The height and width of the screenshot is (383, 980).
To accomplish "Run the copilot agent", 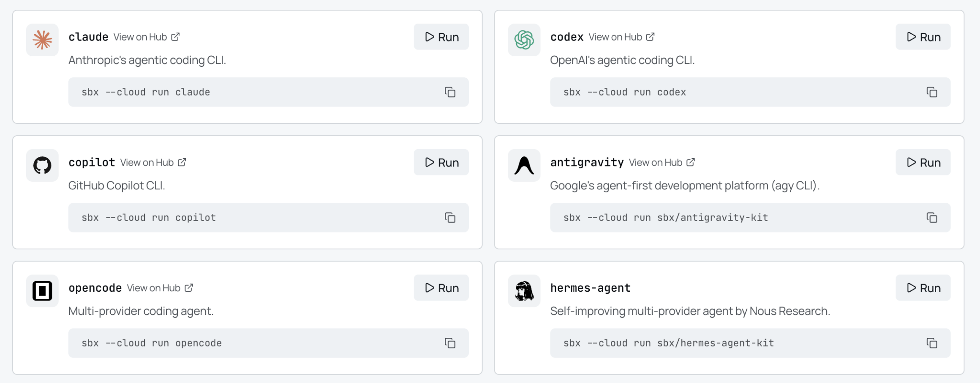I will tap(441, 162).
